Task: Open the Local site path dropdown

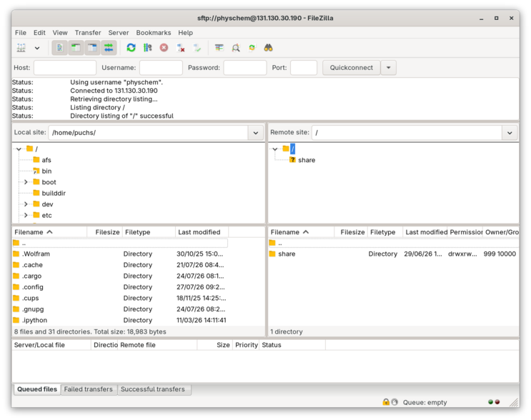Action: click(256, 133)
